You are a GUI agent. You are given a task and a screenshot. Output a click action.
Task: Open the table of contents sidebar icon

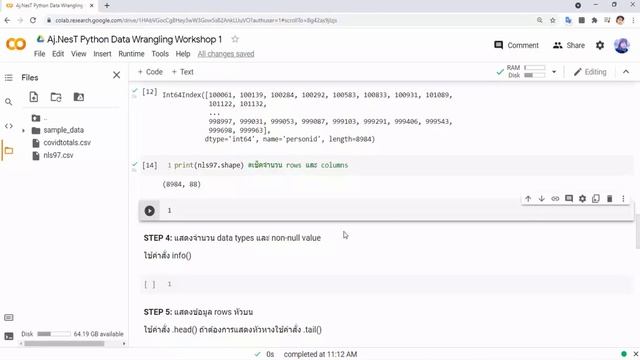coord(9,78)
